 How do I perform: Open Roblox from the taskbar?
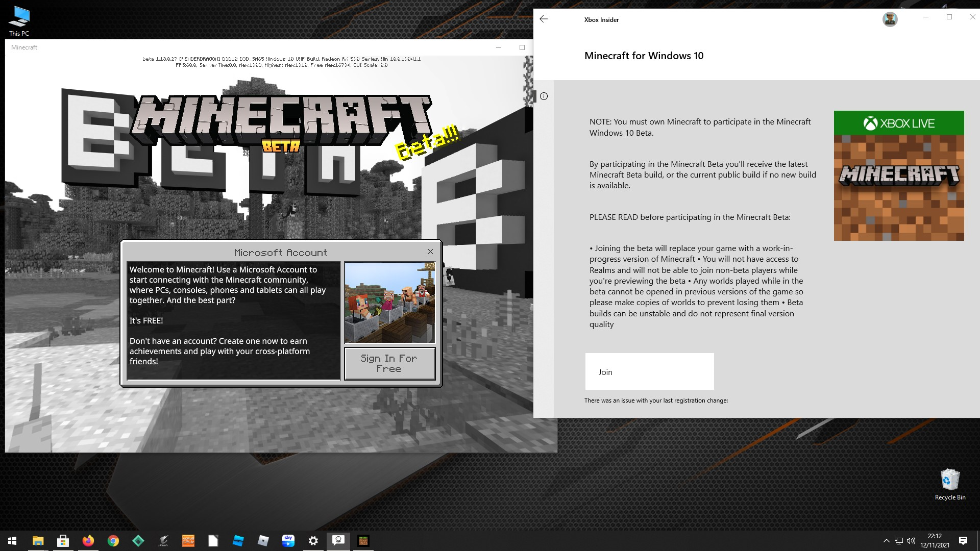[x=263, y=541]
